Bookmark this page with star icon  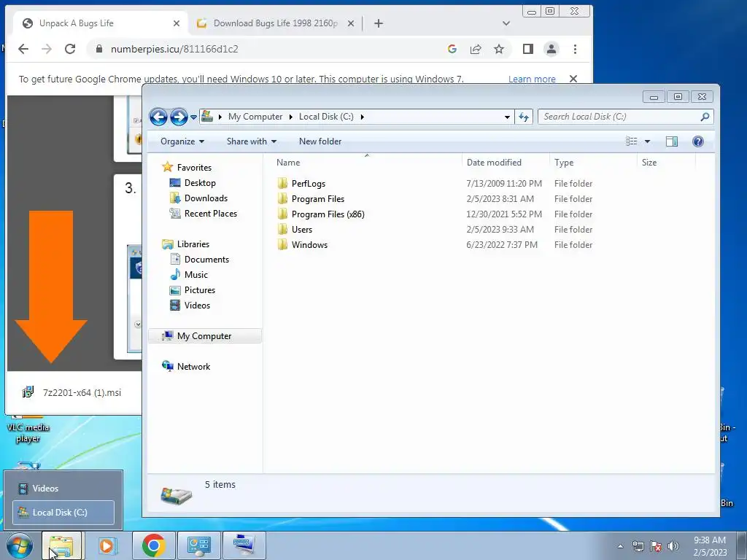[499, 49]
